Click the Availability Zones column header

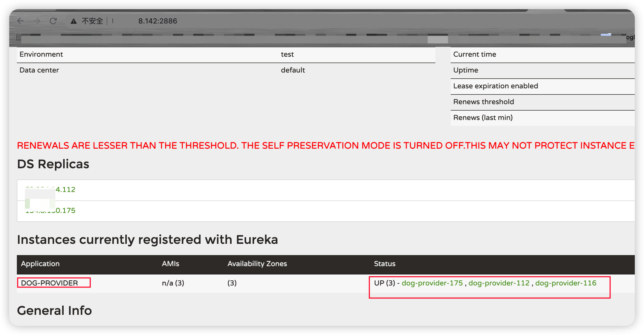point(257,264)
